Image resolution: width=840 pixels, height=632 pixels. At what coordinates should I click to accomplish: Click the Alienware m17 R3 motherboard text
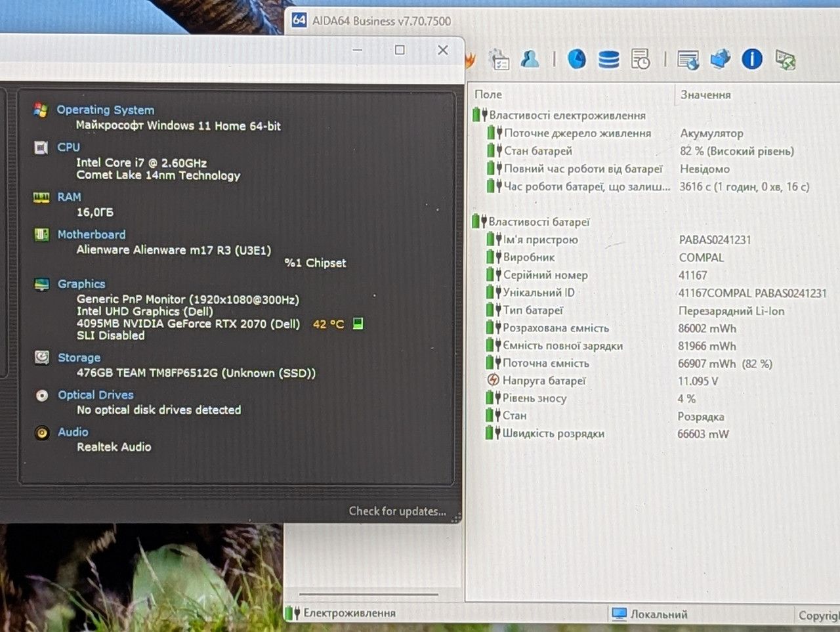pos(173,250)
